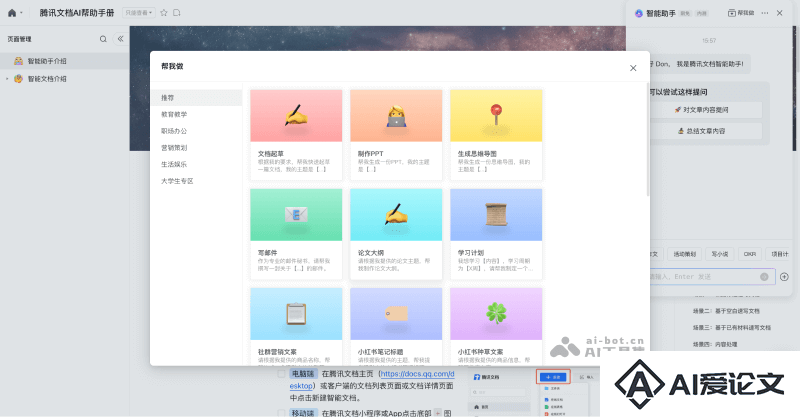Open the 论文大纲 template card
Viewport: 800px width, 417px height.
(396, 234)
